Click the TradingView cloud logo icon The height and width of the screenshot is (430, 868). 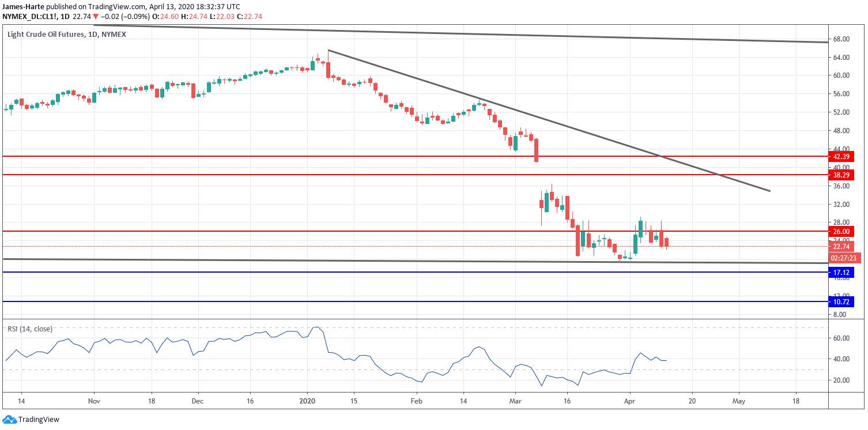coord(9,420)
